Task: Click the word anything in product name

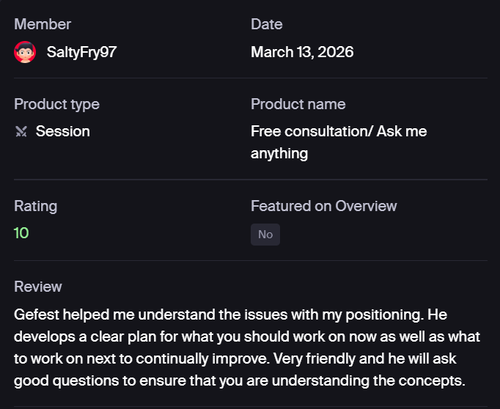Action: (x=279, y=154)
